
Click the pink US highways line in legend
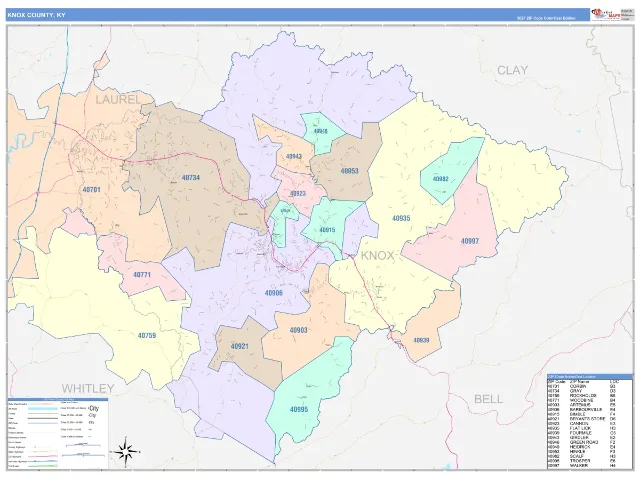tap(43, 456)
